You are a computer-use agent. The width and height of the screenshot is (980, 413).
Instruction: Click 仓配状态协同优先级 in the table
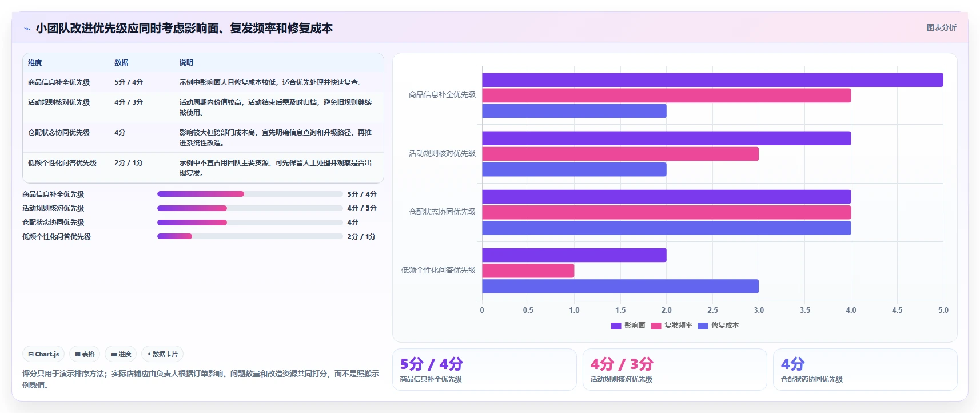(59, 133)
